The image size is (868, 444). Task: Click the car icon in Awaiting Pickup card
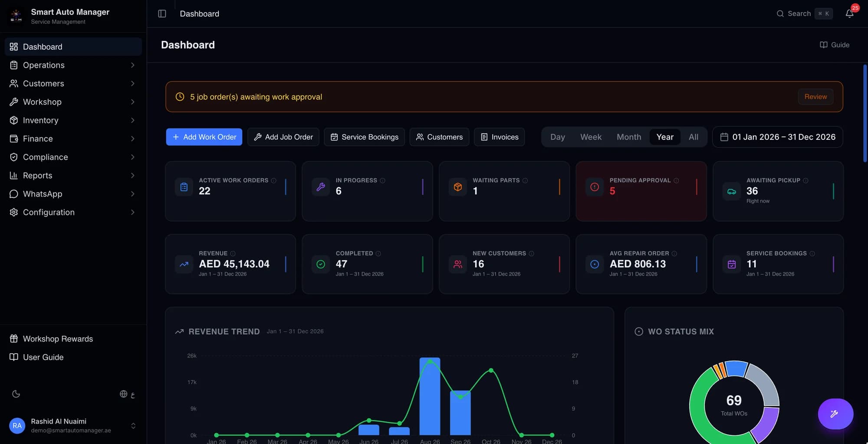pos(732,191)
